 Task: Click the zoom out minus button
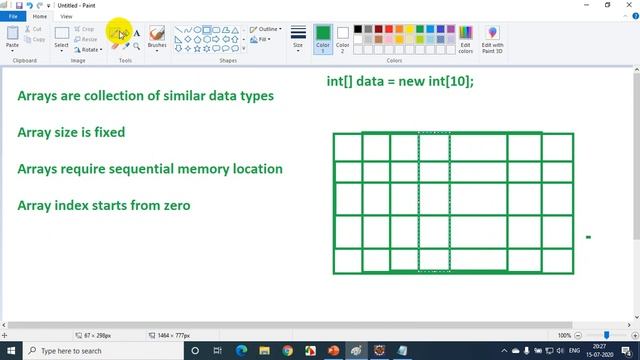point(578,336)
